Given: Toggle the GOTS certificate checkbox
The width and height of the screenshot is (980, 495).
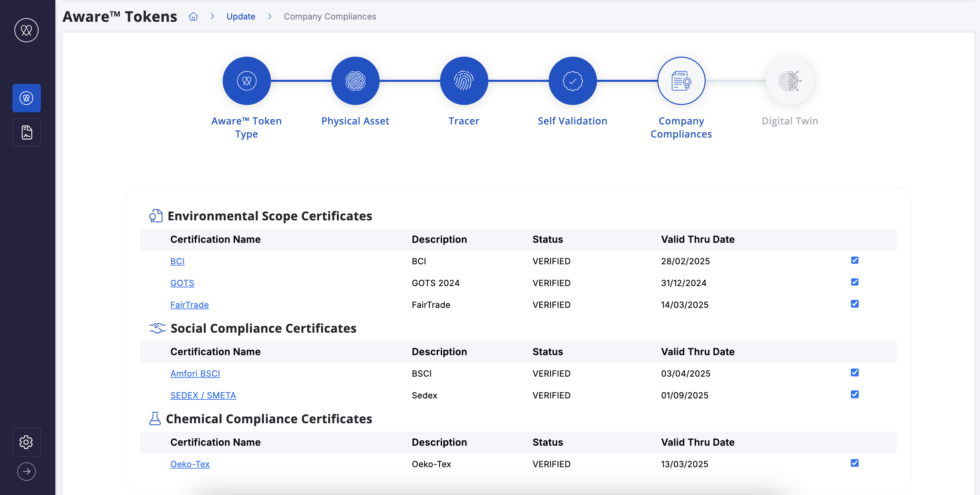Looking at the screenshot, I should pyautogui.click(x=855, y=282).
